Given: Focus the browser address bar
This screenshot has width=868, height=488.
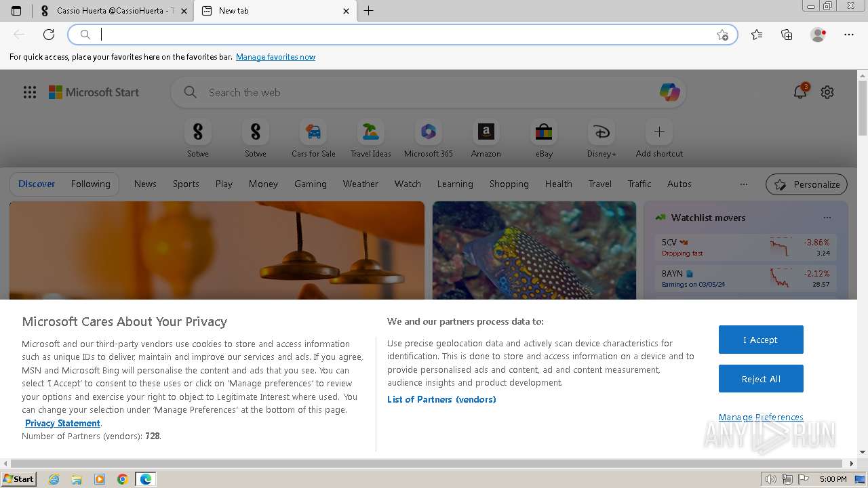Looking at the screenshot, I should 403,35.
